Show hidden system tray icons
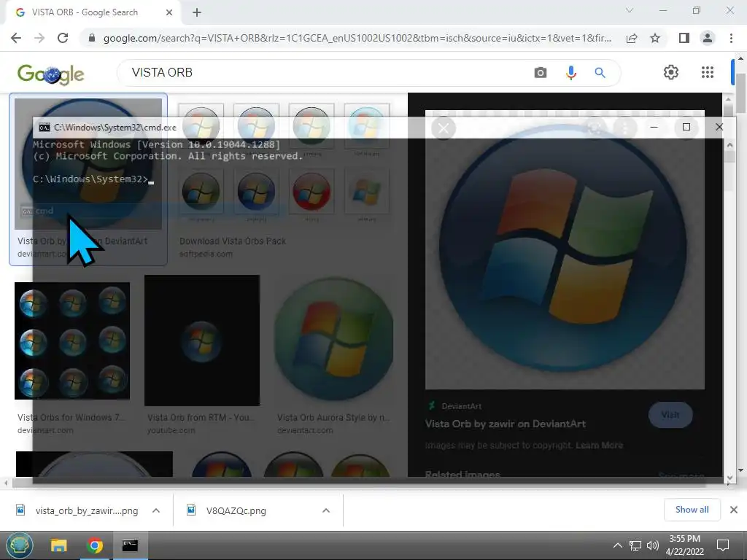This screenshot has height=560, width=747. click(x=617, y=545)
